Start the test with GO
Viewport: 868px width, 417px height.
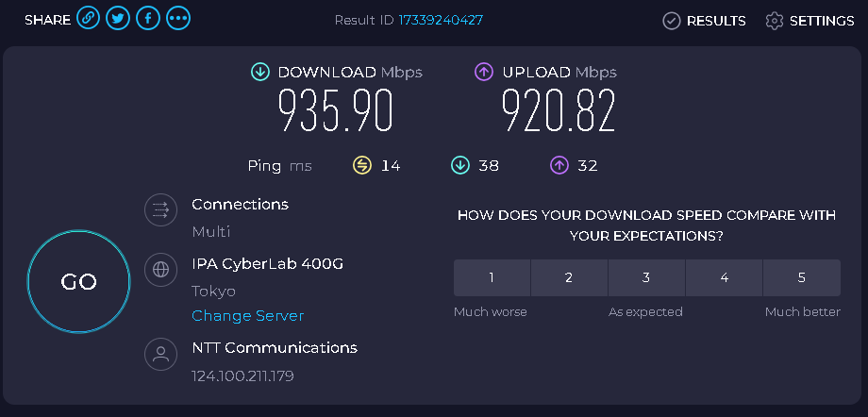[x=78, y=281]
